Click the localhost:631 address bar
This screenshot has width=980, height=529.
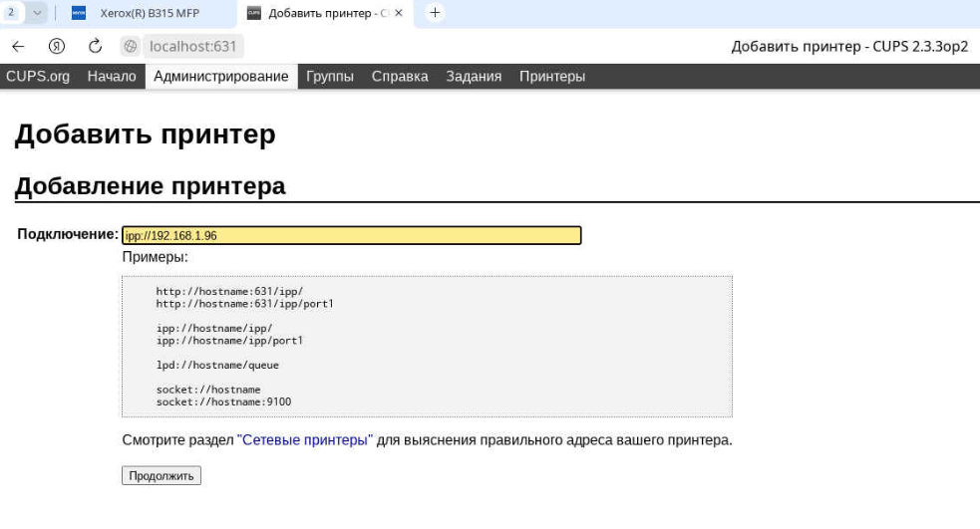pyautogui.click(x=193, y=46)
